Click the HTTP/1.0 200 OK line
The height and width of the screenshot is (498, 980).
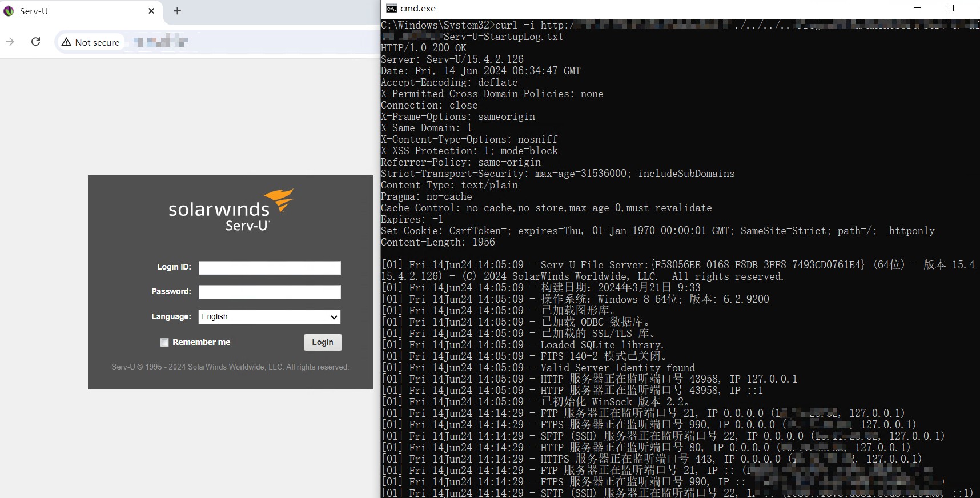pos(424,48)
